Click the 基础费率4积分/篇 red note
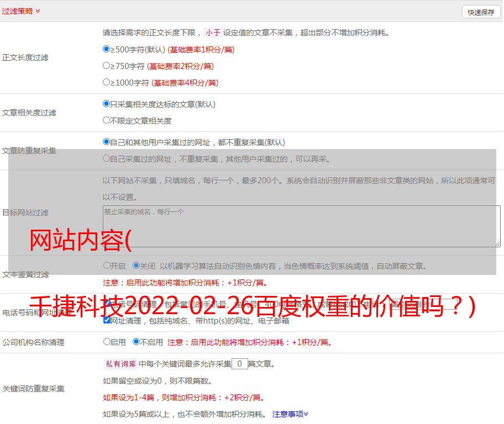 (x=185, y=83)
